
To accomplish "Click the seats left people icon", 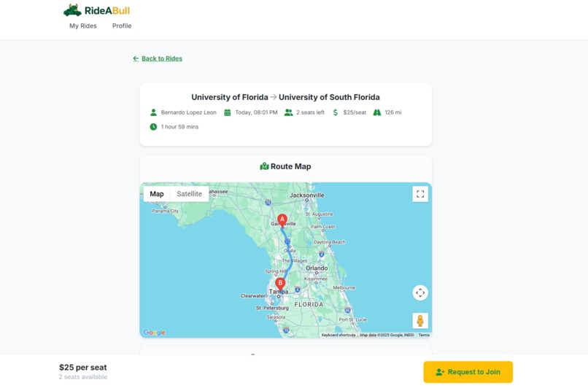I will [288, 112].
